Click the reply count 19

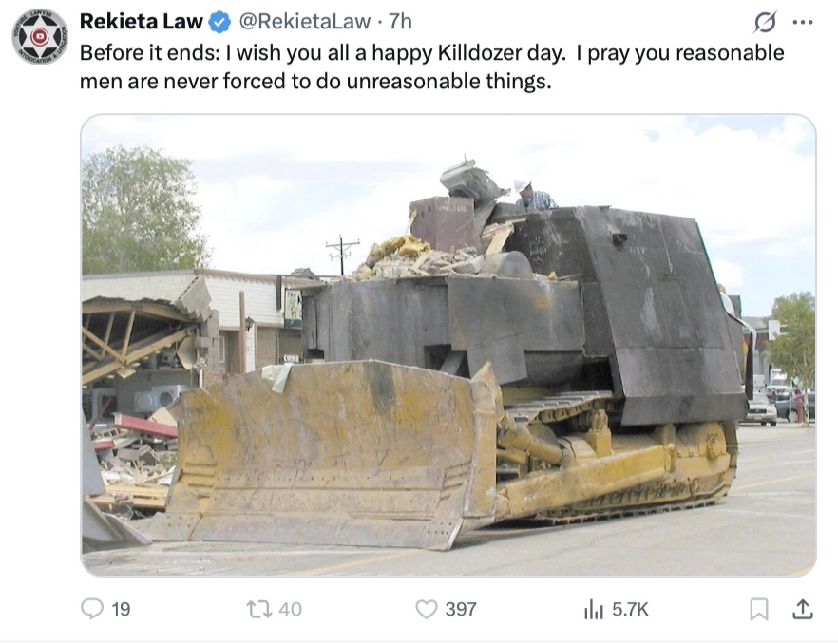(121, 609)
